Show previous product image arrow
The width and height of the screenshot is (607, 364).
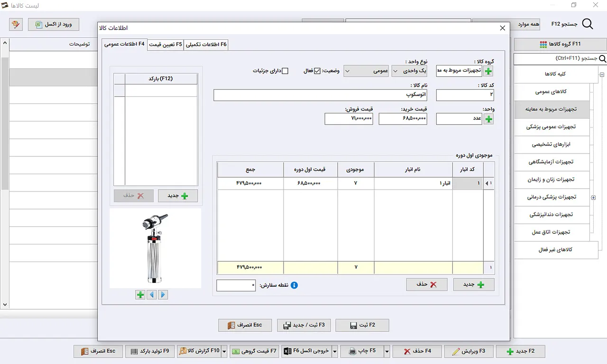[x=152, y=295]
